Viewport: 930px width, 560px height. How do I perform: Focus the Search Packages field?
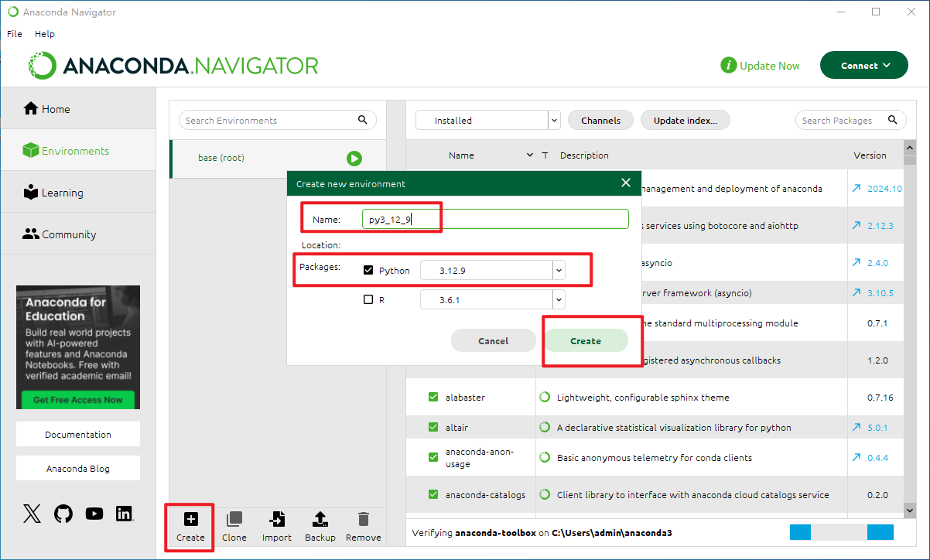(851, 121)
